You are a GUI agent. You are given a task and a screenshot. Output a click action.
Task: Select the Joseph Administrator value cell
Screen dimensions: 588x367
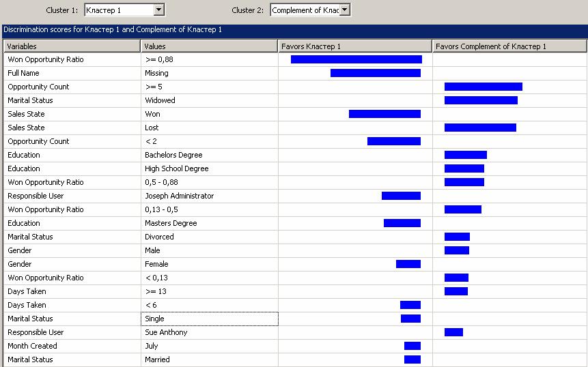tap(209, 196)
